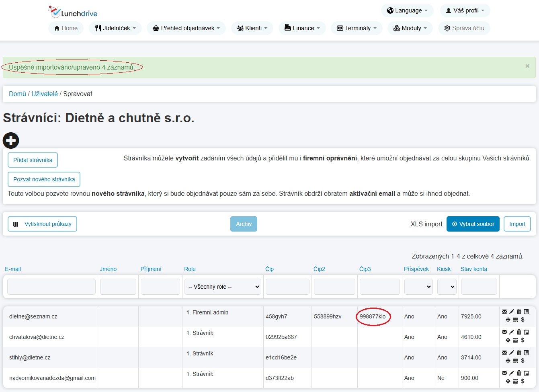Screen dimensions: 539x392
Task: Sort by Role column header
Action: (190, 269)
